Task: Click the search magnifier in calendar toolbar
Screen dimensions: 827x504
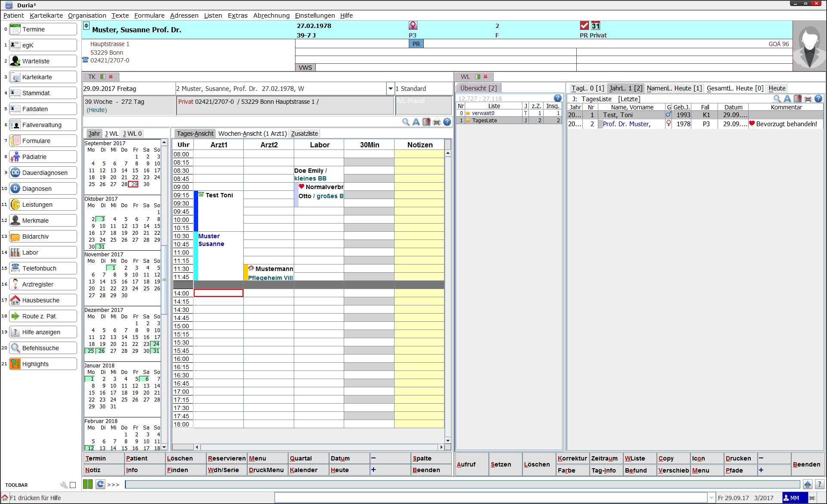Action: point(406,122)
